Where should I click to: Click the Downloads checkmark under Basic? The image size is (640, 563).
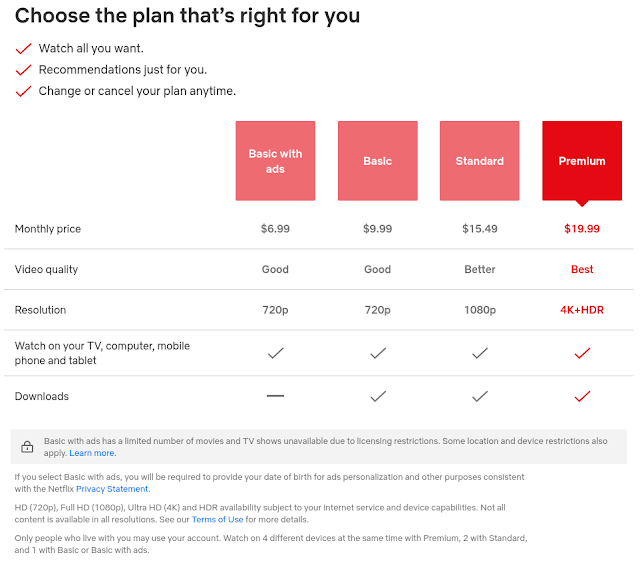pos(378,396)
